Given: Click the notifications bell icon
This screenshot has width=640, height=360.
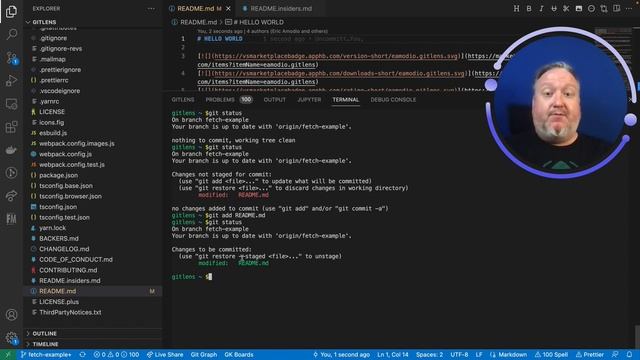Looking at the screenshot, I should click(629, 355).
